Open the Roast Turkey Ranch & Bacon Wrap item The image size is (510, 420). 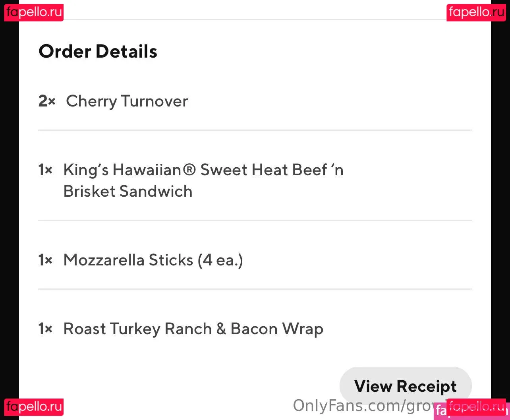193,329
